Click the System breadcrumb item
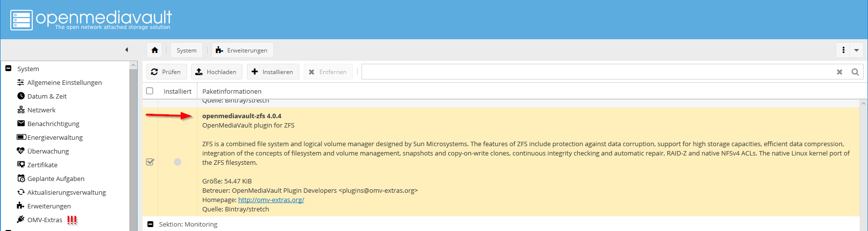 pyautogui.click(x=187, y=50)
